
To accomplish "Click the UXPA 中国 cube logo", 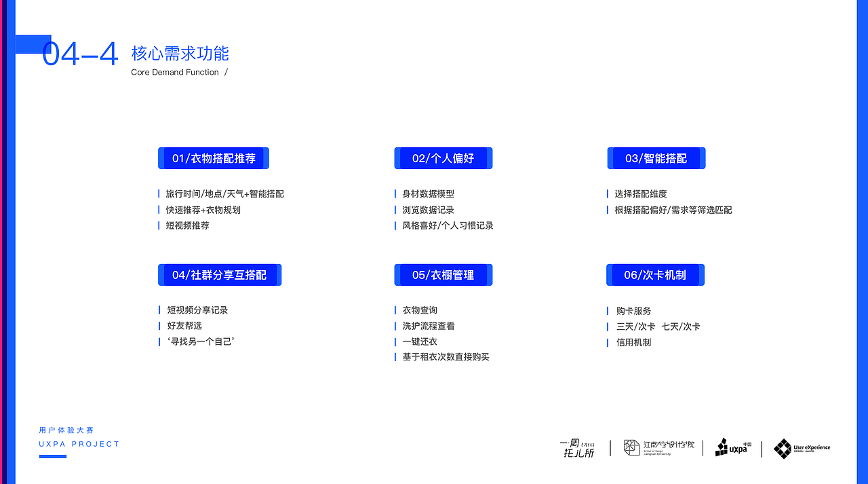I will coord(732,448).
